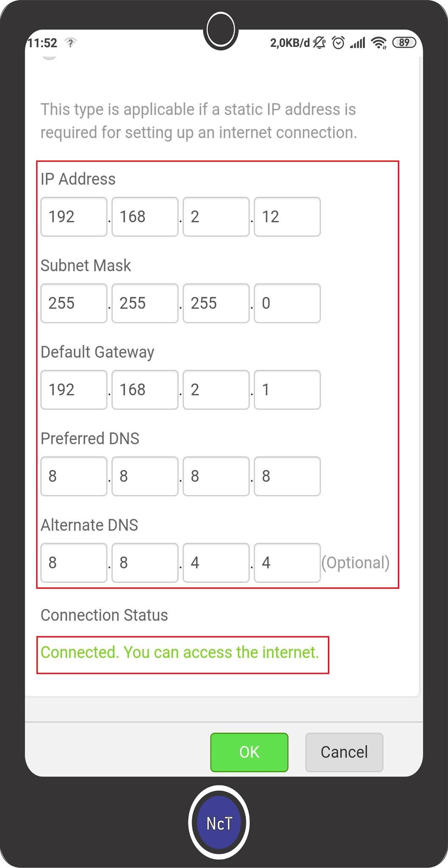The height and width of the screenshot is (868, 448).
Task: Click the green OK button
Action: click(249, 752)
